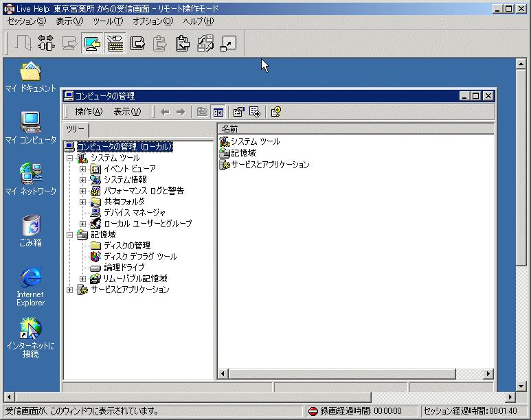Select the マイ コンピュータ desktop icon
The width and height of the screenshot is (531, 420).
pos(30,128)
